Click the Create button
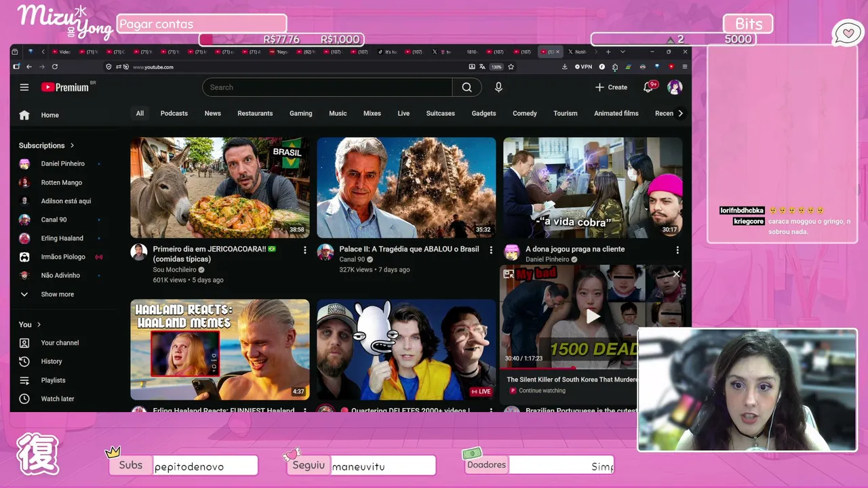Screen dimensions: 868x488 611,87
